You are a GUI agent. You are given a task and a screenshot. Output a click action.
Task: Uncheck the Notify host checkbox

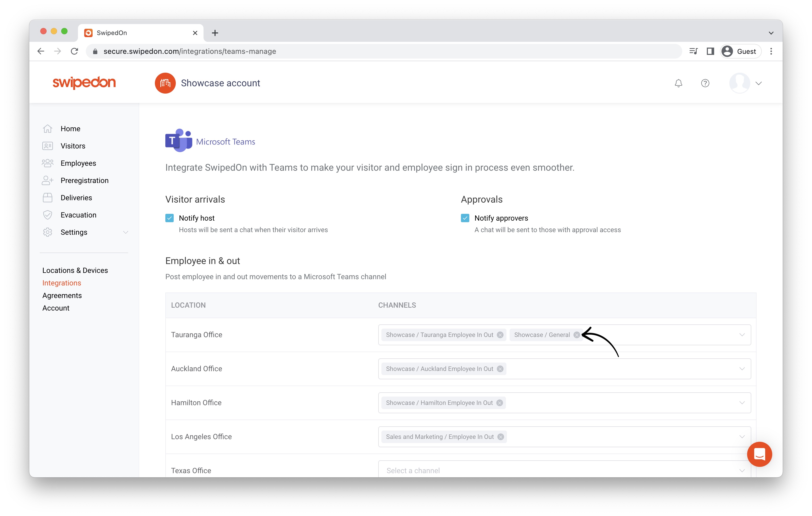click(x=170, y=218)
